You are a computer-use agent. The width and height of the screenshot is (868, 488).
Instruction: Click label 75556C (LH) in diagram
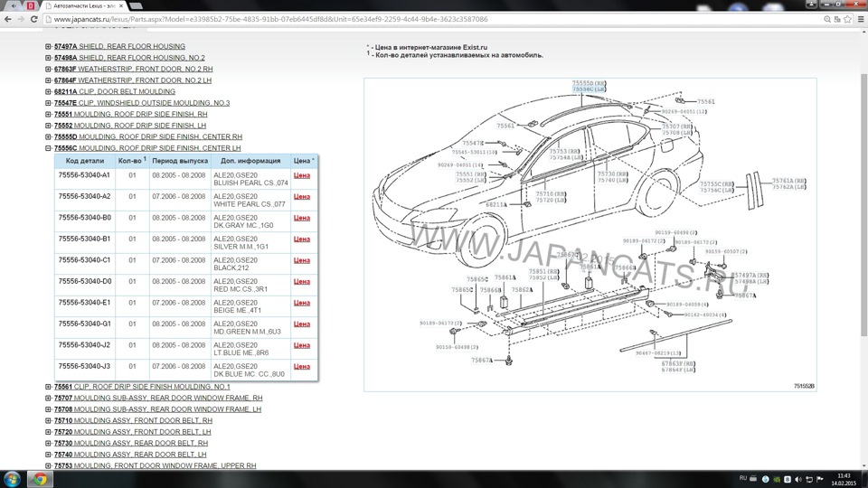click(589, 89)
